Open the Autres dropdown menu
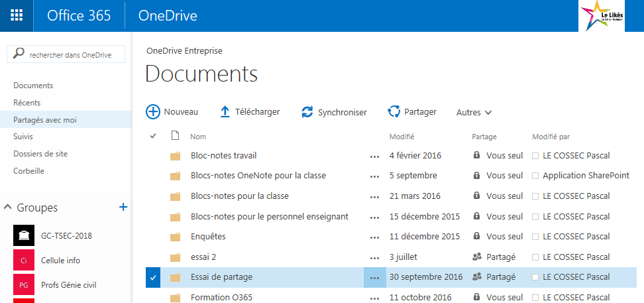644x303 pixels. pos(474,112)
